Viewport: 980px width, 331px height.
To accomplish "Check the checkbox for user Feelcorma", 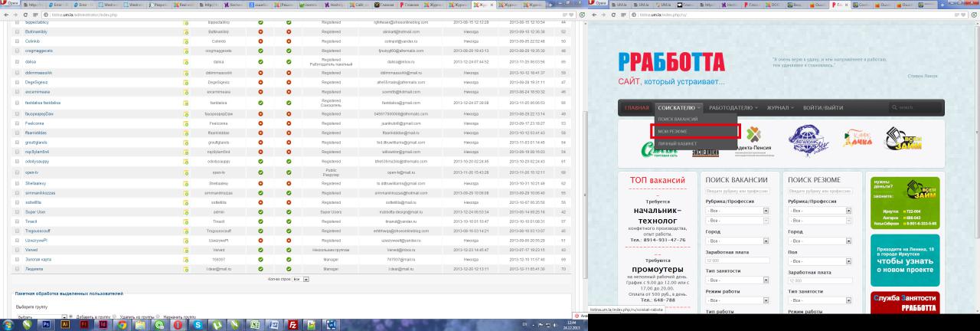I will click(x=17, y=123).
